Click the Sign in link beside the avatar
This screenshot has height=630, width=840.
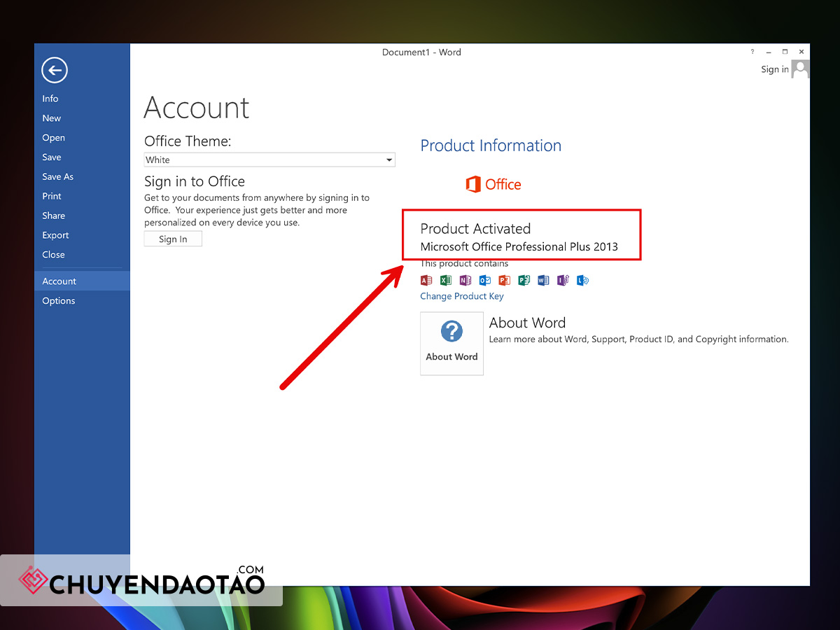[775, 69]
